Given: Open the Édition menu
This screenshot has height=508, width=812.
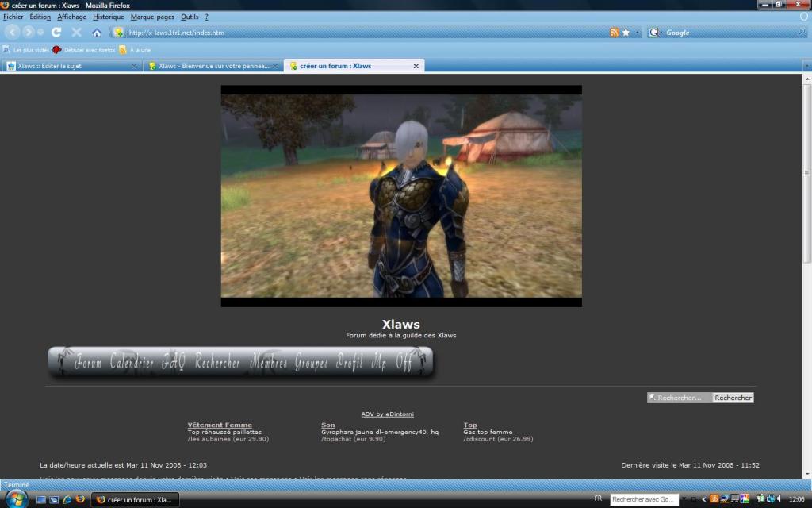Looking at the screenshot, I should coord(40,17).
